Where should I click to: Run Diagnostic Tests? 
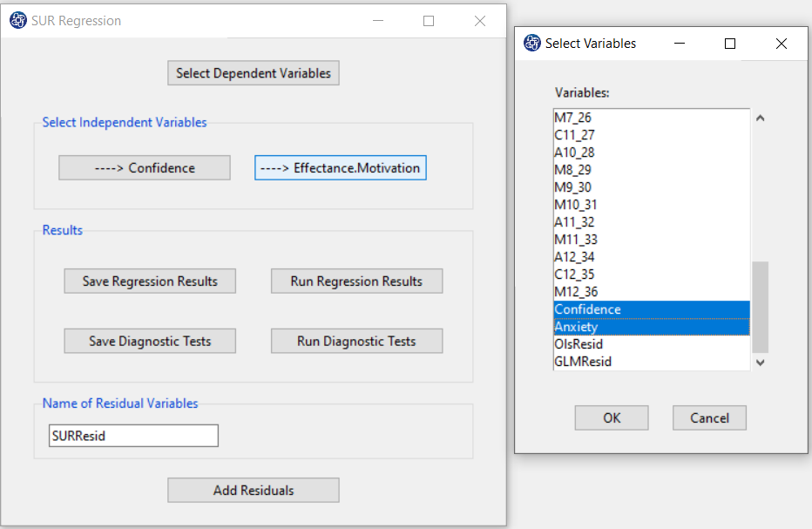point(357,341)
